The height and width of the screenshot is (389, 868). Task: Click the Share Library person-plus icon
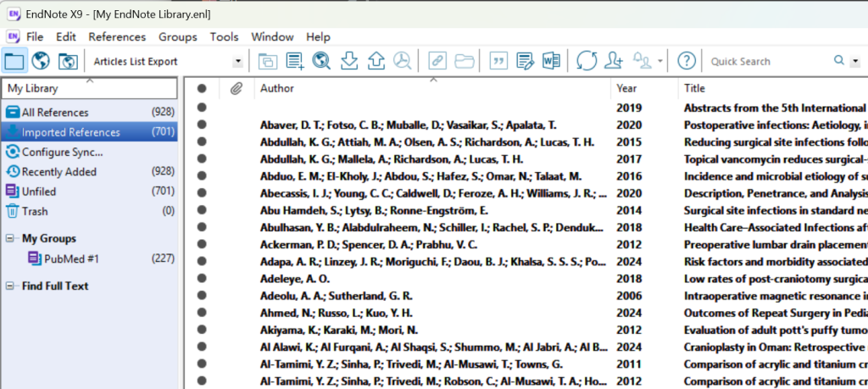[x=613, y=61]
